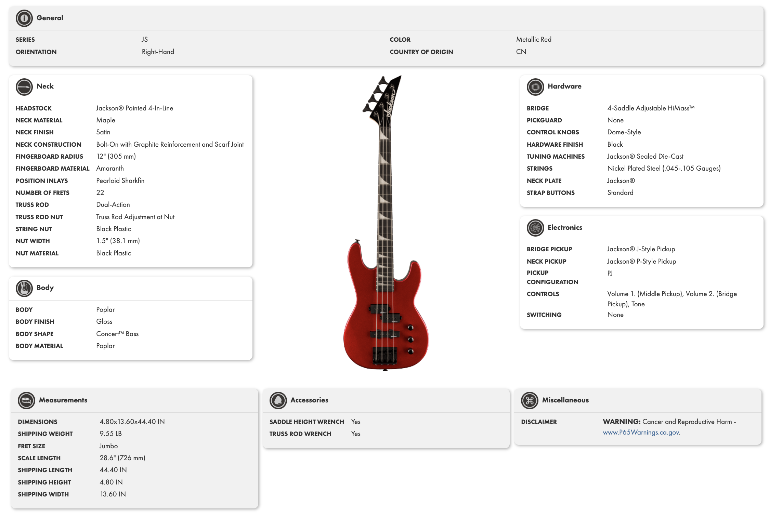Click the 'WARNING:' disclaimer text
The height and width of the screenshot is (532, 769).
pos(622,422)
